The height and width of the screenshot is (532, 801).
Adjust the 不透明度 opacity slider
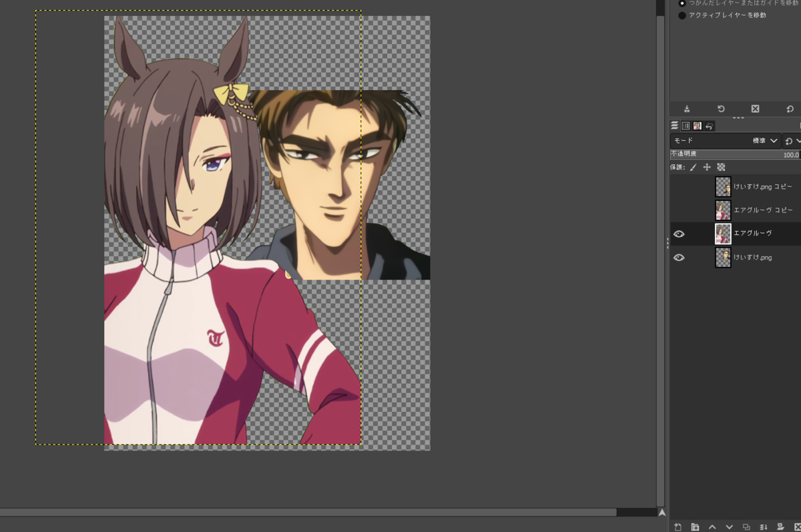pyautogui.click(x=735, y=154)
